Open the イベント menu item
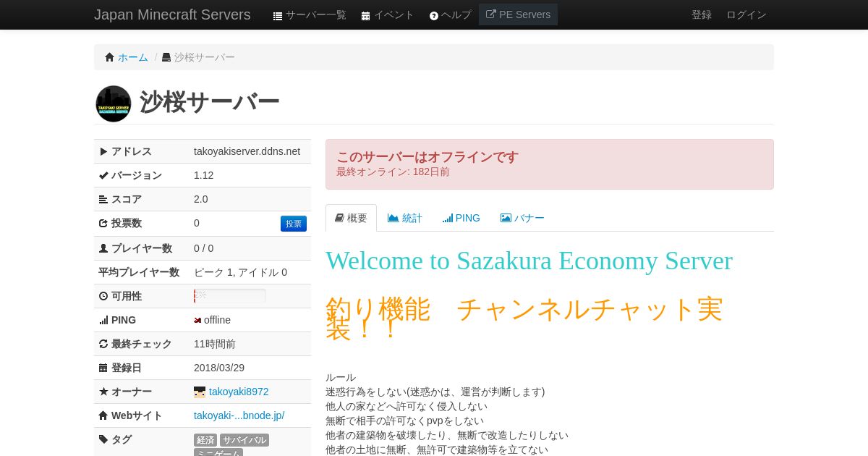The height and width of the screenshot is (456, 868). (x=388, y=14)
